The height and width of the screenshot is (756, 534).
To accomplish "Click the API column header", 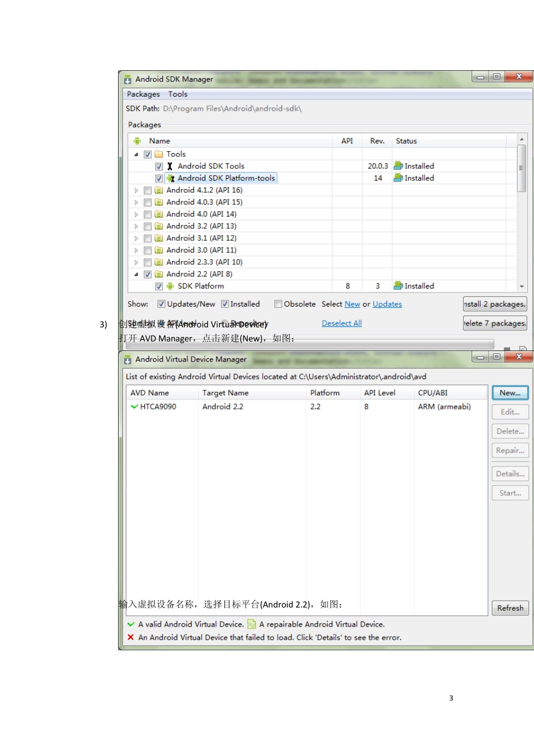I will coord(347,141).
